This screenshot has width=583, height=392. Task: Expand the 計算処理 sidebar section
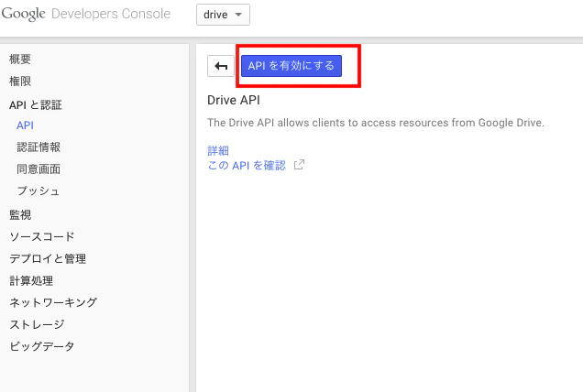31,280
